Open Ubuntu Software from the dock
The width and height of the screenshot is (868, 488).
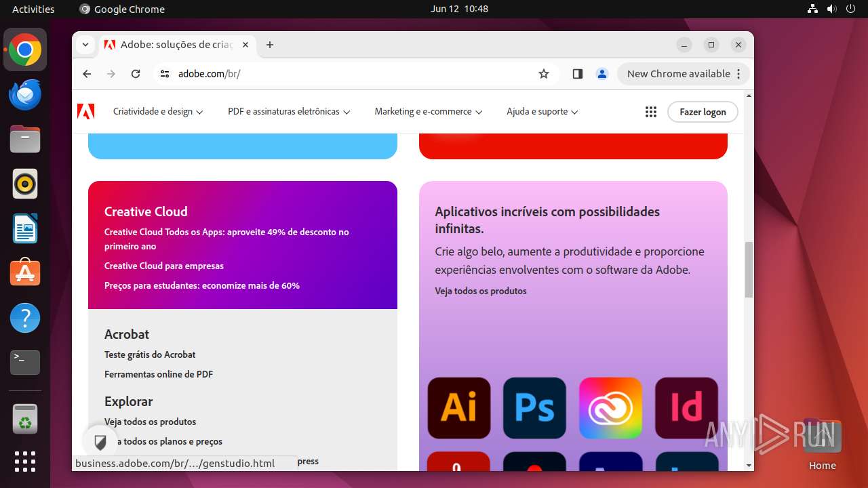(25, 273)
